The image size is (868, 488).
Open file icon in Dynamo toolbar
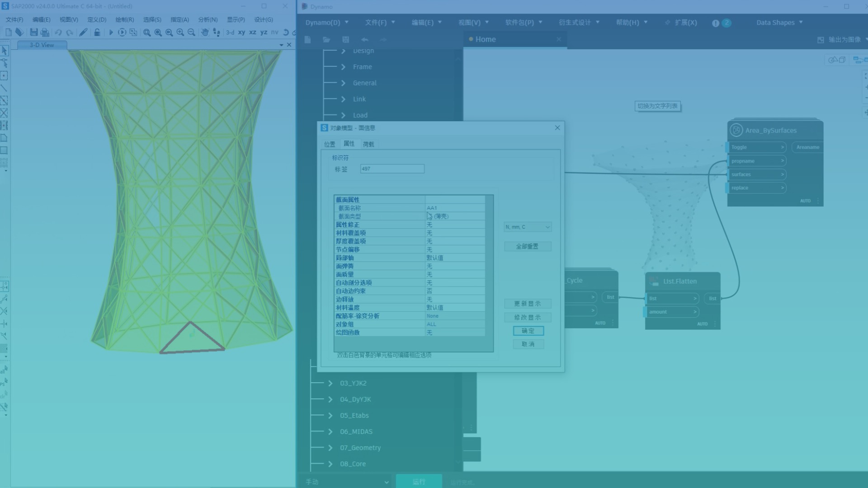(326, 40)
